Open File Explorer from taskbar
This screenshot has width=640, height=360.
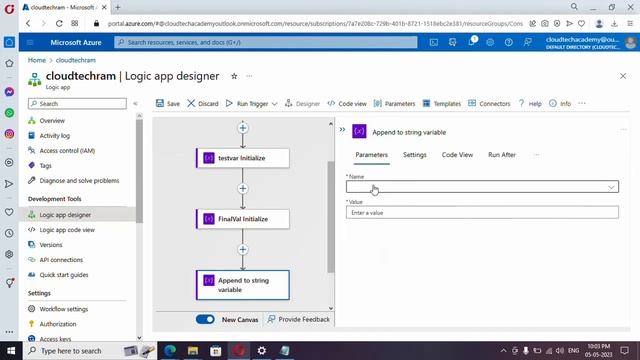coord(193,351)
